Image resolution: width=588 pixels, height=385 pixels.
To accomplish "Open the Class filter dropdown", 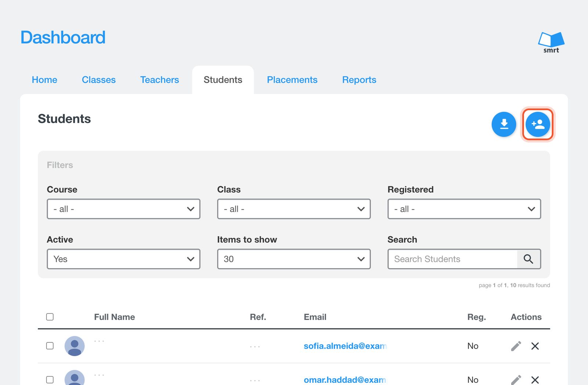I will tap(294, 209).
